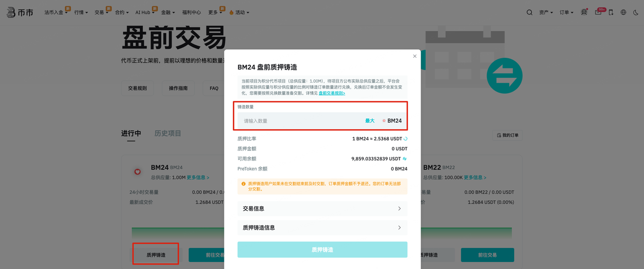Click the 最大 max amount button
Viewport: 644px width, 269px height.
click(370, 121)
